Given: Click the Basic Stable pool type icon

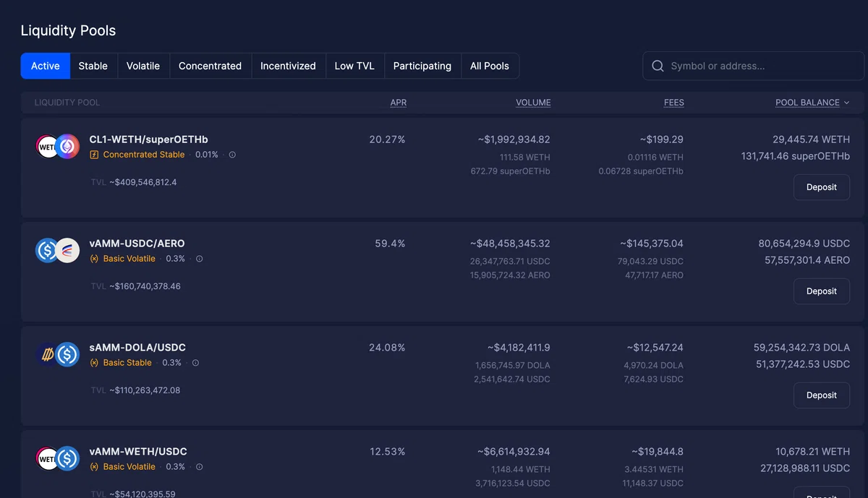Looking at the screenshot, I should 94,363.
